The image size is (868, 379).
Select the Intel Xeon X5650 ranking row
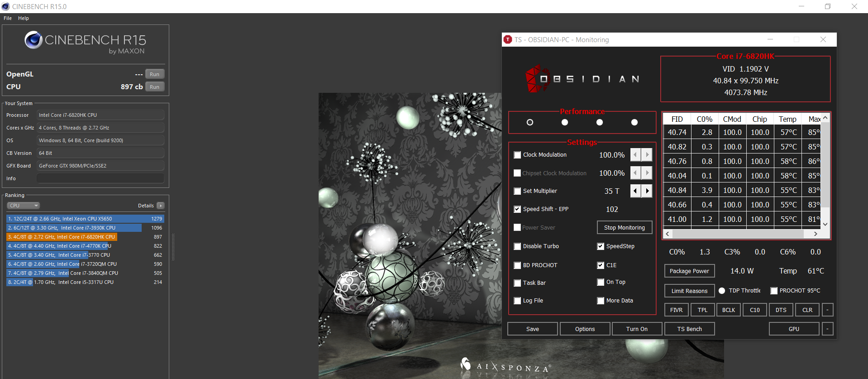[85, 219]
